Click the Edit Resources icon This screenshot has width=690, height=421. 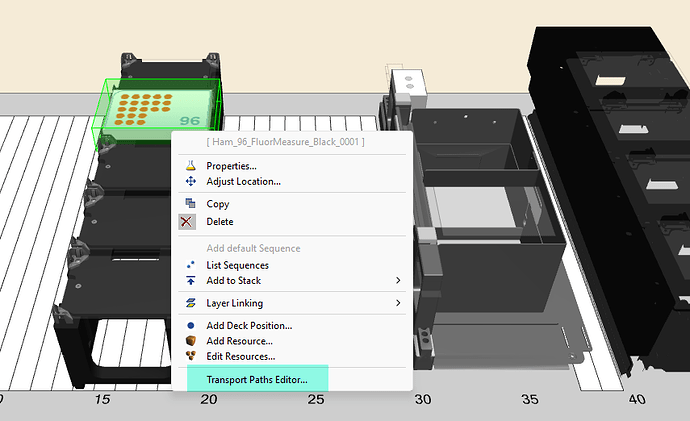tap(190, 356)
